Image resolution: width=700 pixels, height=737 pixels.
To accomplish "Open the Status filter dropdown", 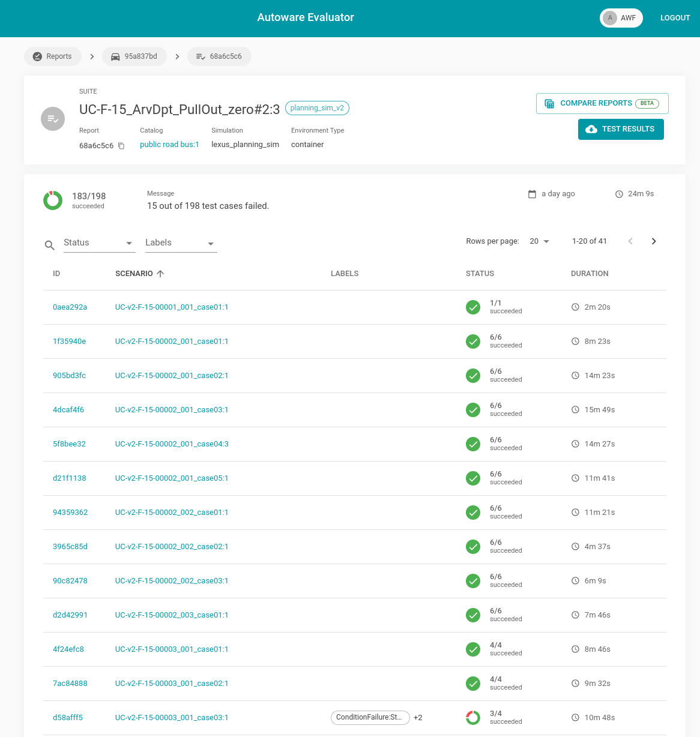I will pyautogui.click(x=99, y=243).
